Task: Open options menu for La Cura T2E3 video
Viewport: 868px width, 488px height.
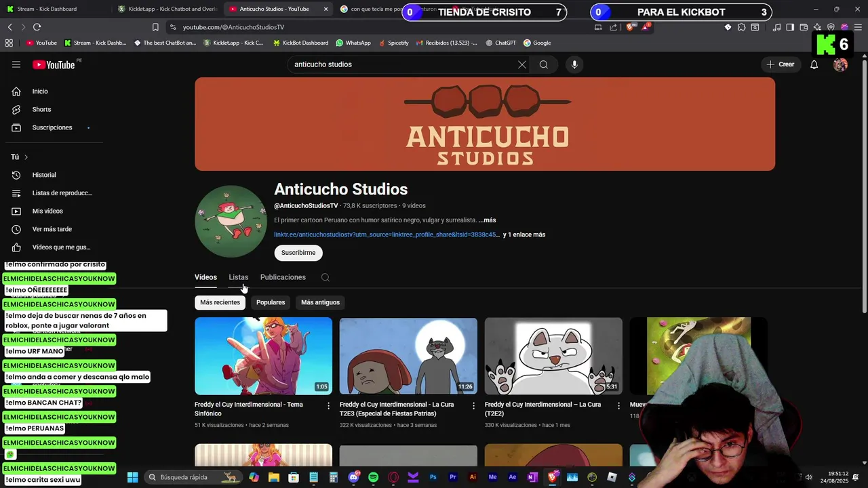Action: (473, 405)
